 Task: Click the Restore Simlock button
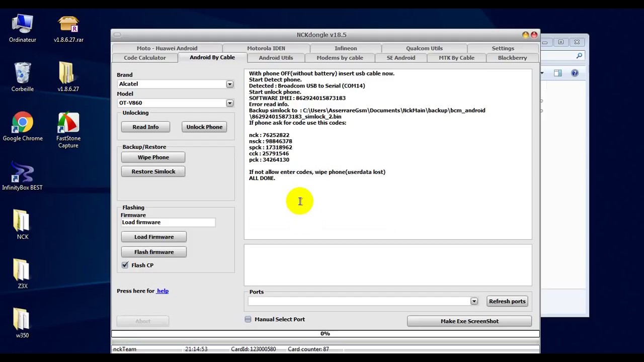coord(153,171)
